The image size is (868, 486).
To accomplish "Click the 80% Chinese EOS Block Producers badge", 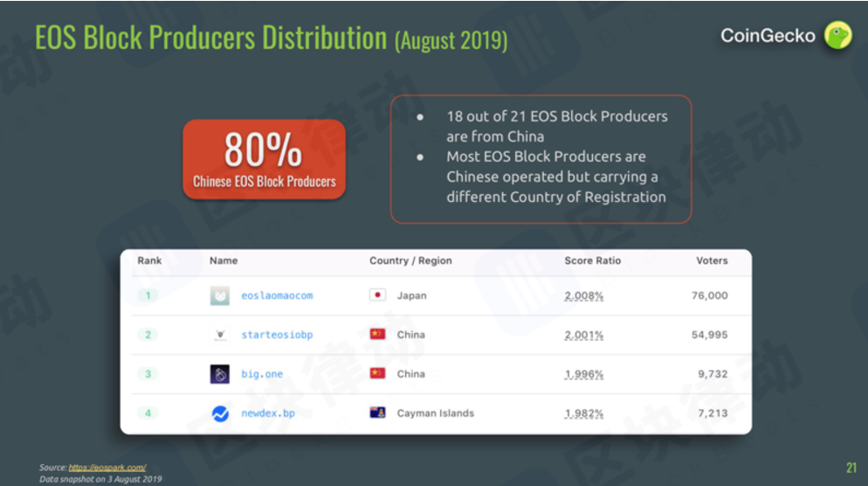I will pyautogui.click(x=264, y=159).
